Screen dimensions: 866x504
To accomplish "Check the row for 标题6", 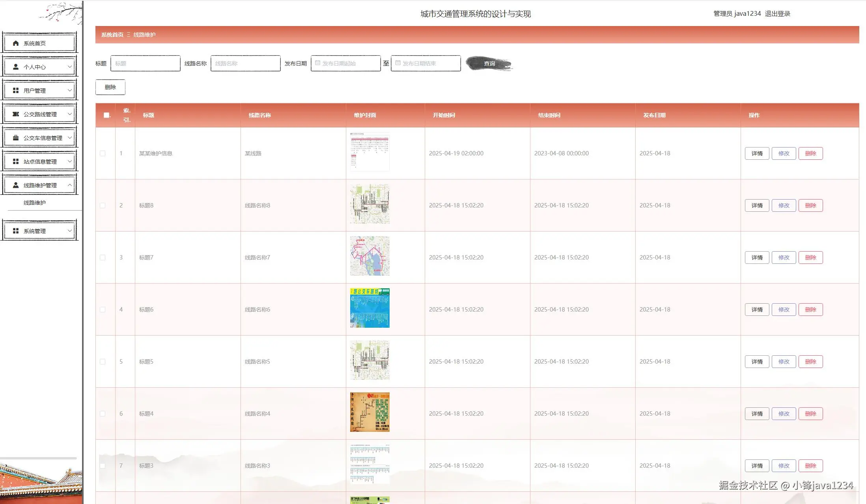I will point(103,310).
